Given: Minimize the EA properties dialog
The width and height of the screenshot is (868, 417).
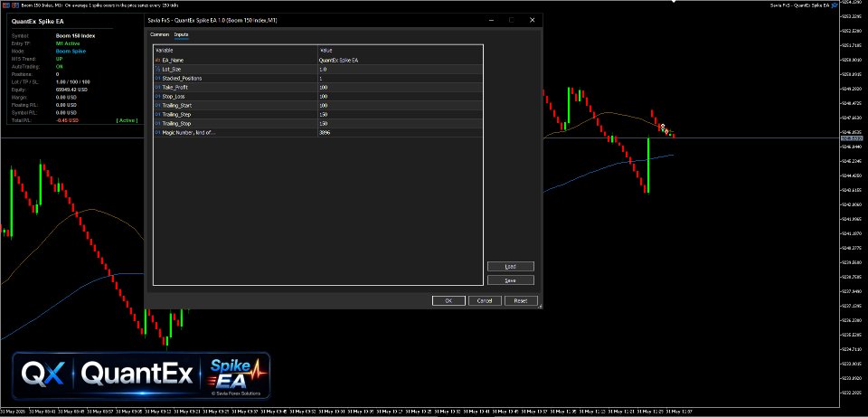Looking at the screenshot, I should click(x=491, y=20).
